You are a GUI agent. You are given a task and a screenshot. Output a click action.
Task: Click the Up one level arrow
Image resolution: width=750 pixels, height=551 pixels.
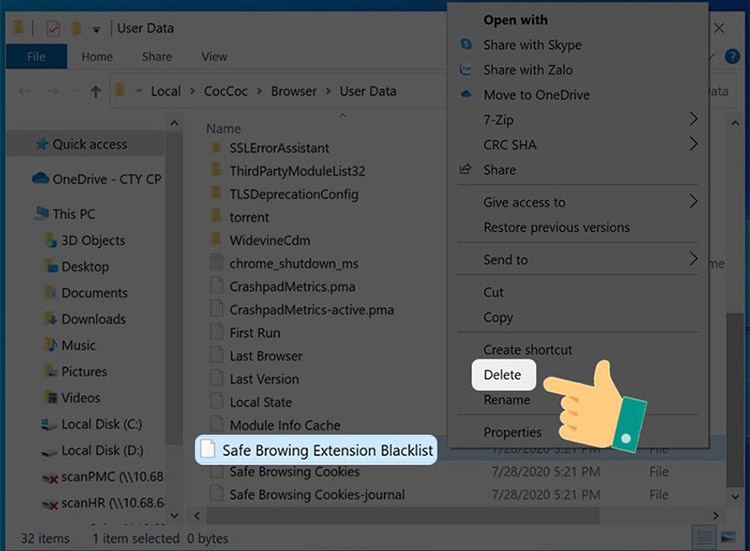[96, 91]
